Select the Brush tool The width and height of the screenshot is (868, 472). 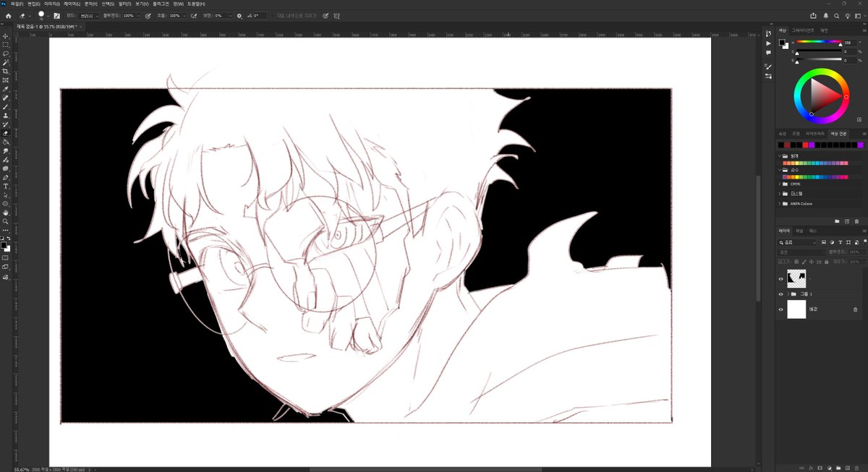click(6, 106)
